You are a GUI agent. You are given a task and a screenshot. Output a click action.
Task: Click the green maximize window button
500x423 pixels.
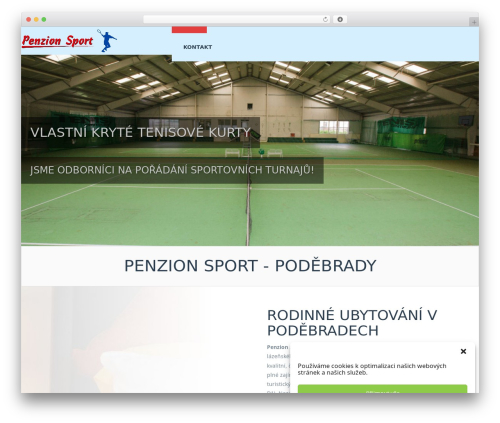[x=44, y=19]
